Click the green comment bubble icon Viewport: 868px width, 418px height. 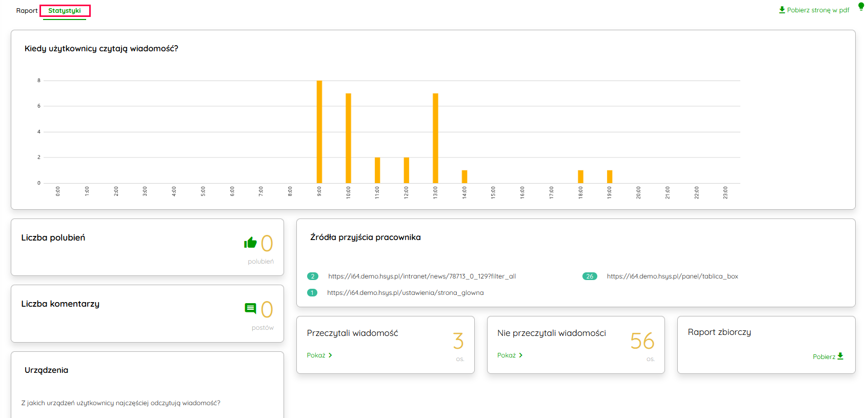coord(250,308)
